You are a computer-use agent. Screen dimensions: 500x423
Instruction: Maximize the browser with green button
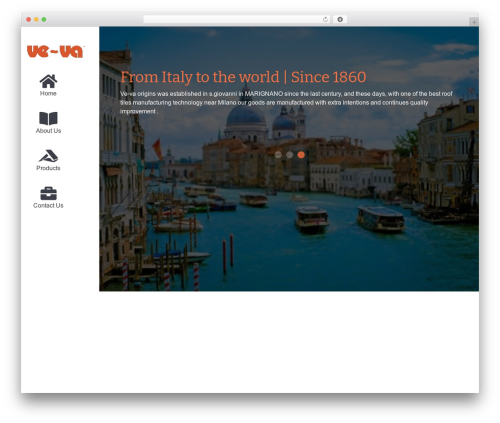pyautogui.click(x=44, y=19)
